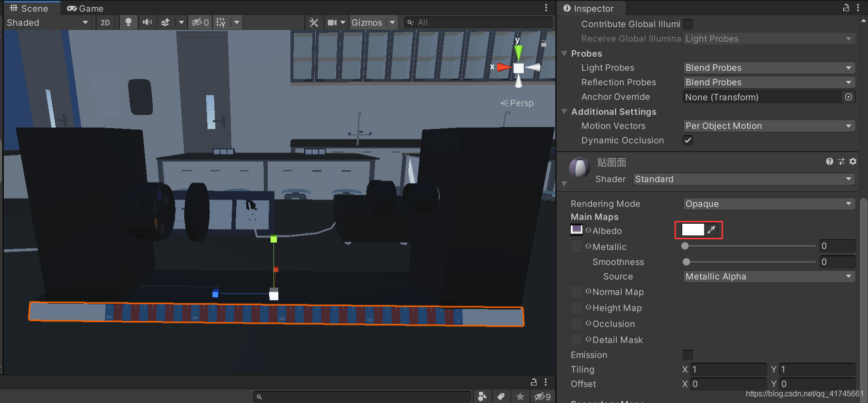Click the Normal Map texture slot
868x403 pixels.
(x=577, y=291)
